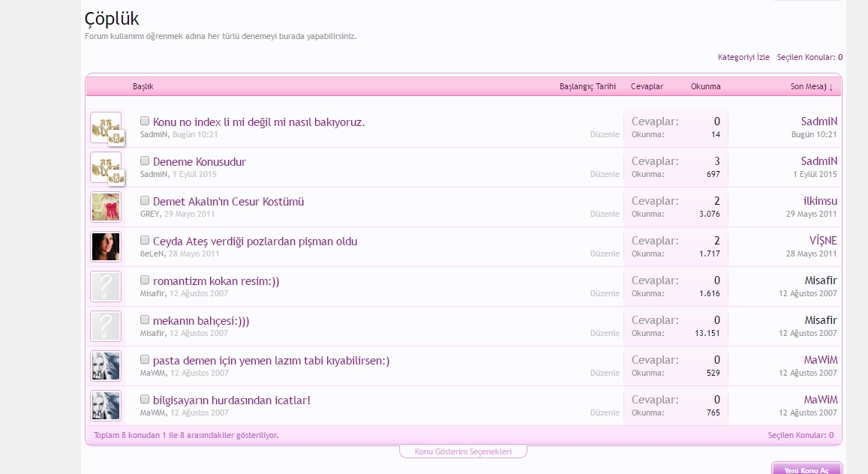This screenshot has height=474, width=868.
Task: Toggle sorting via the "Son Mesaj" arrow
Action: coord(832,85)
